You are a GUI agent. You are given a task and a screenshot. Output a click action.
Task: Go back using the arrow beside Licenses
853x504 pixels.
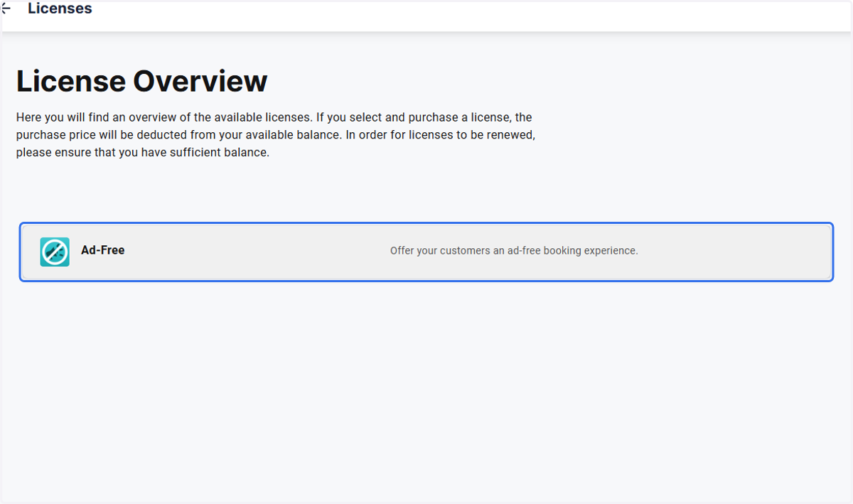(x=6, y=9)
